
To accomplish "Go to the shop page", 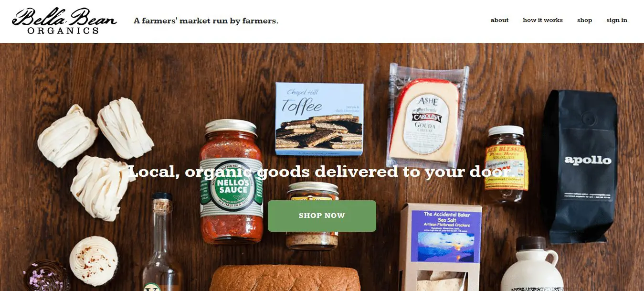I will click(x=584, y=20).
